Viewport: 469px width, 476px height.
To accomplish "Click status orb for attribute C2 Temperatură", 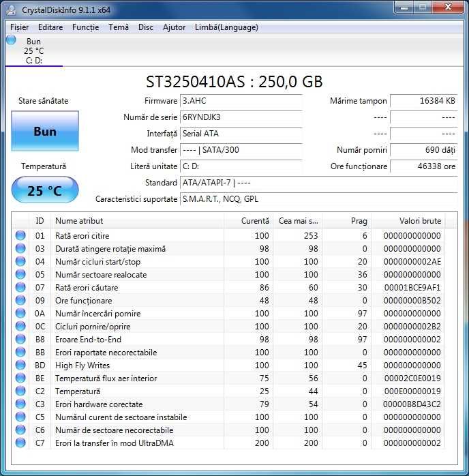I will coord(20,391).
